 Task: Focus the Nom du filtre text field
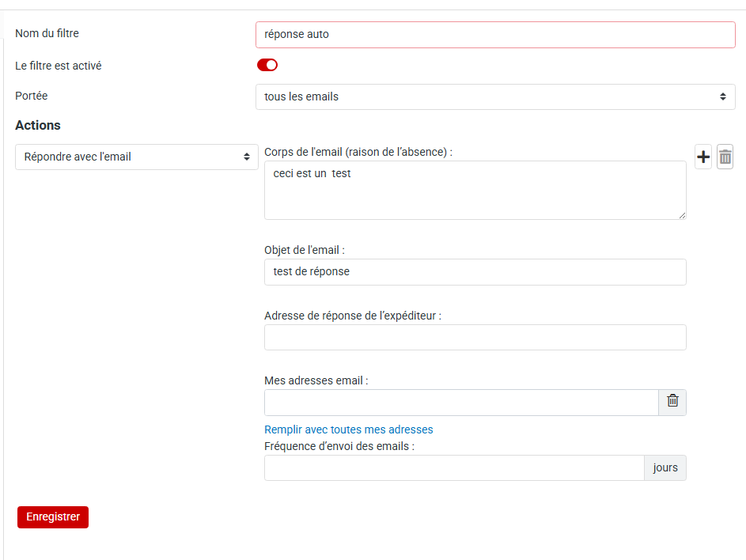(495, 35)
